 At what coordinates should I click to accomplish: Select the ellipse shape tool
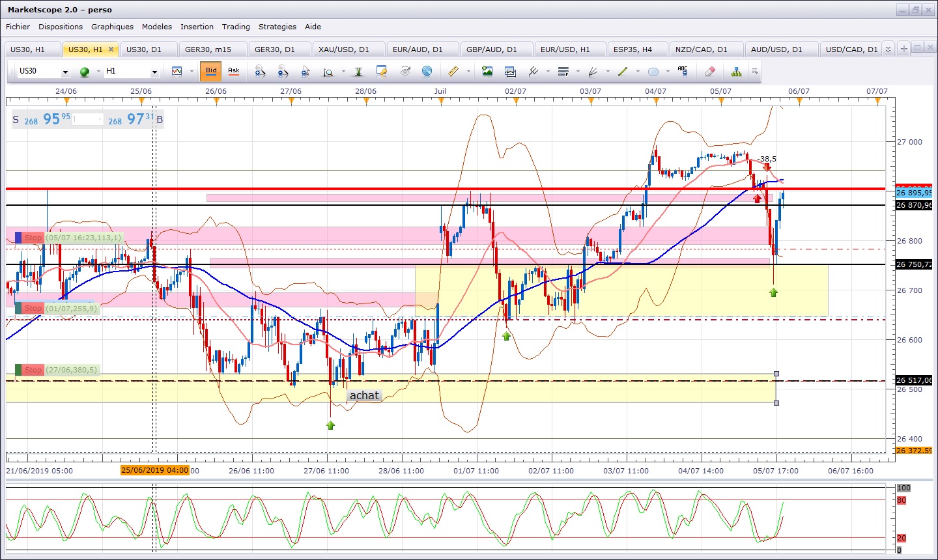pos(653,71)
